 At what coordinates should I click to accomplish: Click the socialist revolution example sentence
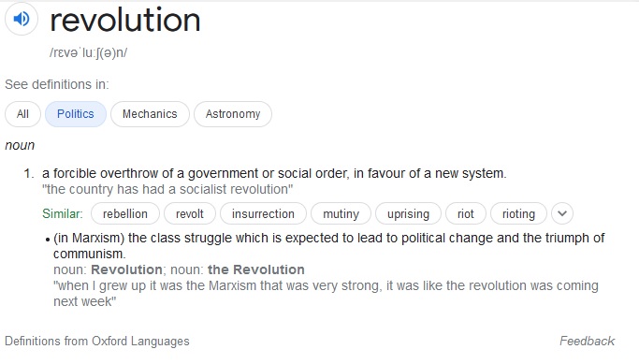click(x=167, y=190)
